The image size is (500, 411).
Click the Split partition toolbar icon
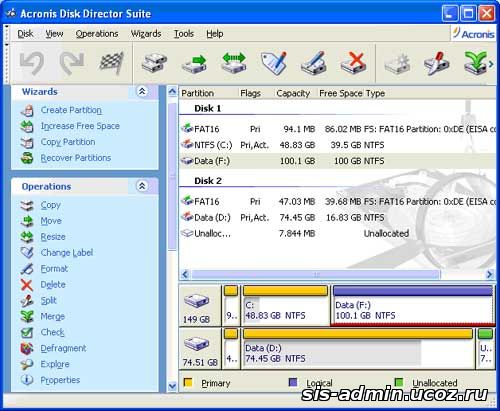pos(437,63)
